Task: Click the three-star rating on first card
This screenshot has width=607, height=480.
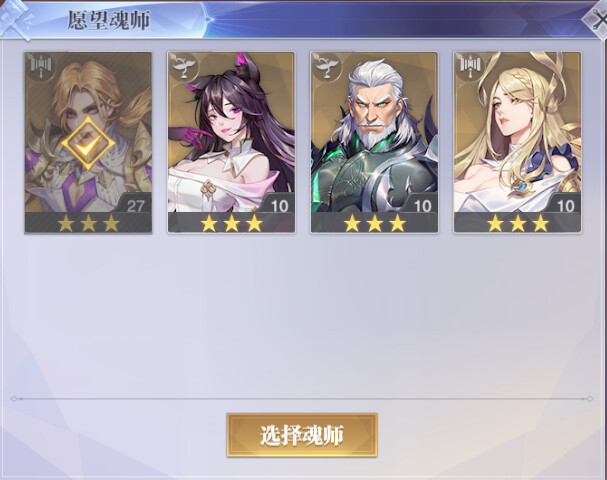Action: (x=88, y=223)
